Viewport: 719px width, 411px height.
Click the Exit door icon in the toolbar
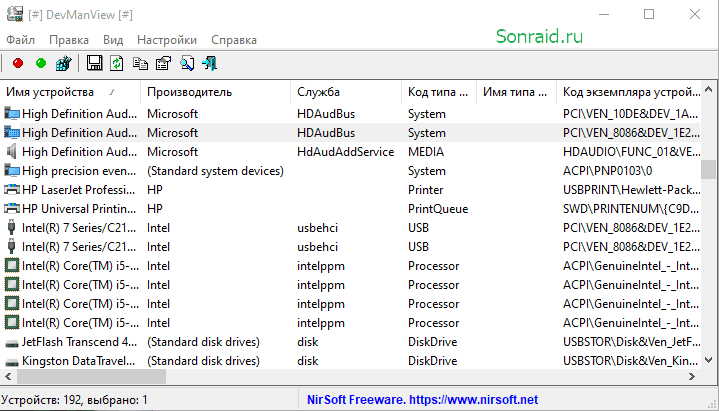(x=209, y=63)
